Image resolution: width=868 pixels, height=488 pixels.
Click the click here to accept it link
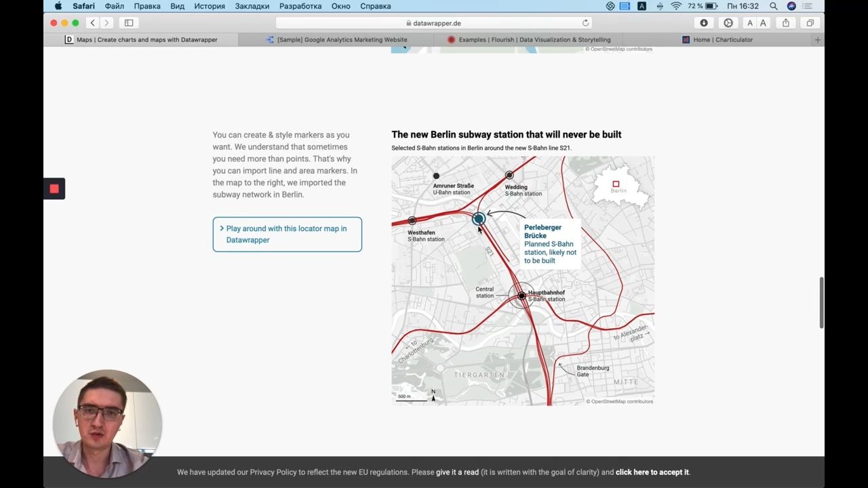[652, 472]
